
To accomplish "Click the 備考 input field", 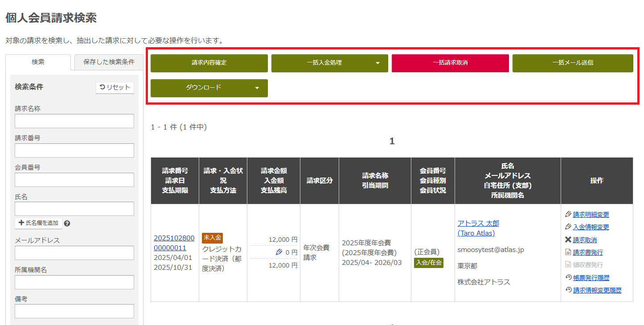I will (74, 311).
